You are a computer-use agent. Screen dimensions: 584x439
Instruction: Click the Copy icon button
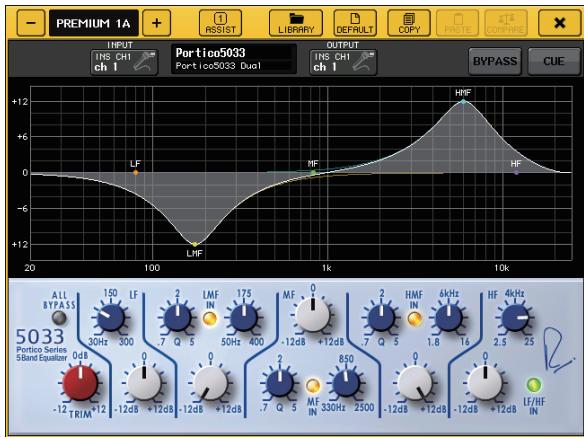[x=409, y=23]
